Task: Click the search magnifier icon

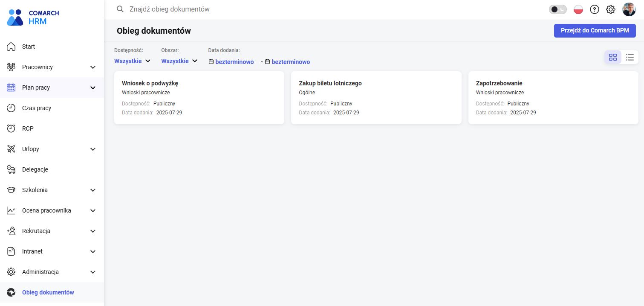Action: 120,9
